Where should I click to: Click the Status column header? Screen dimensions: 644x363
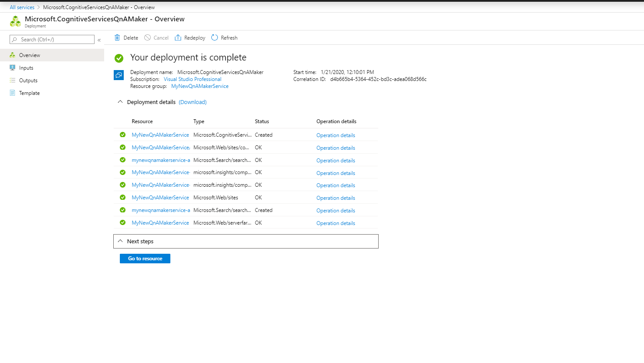(x=262, y=121)
